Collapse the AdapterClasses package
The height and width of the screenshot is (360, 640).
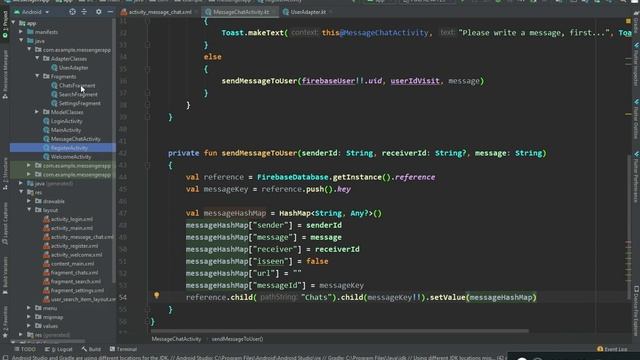[x=37, y=59]
